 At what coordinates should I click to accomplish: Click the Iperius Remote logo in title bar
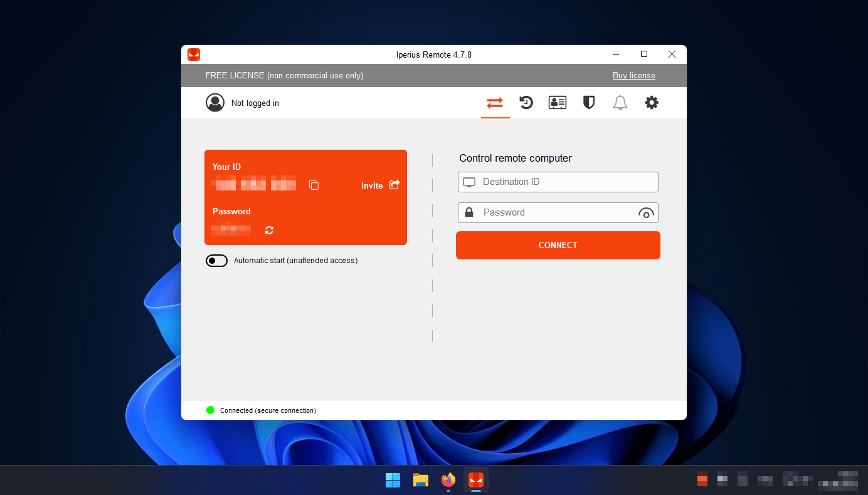tap(194, 55)
